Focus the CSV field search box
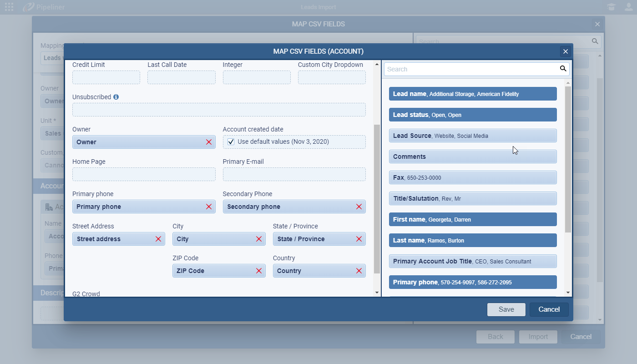637x364 pixels. coord(471,69)
